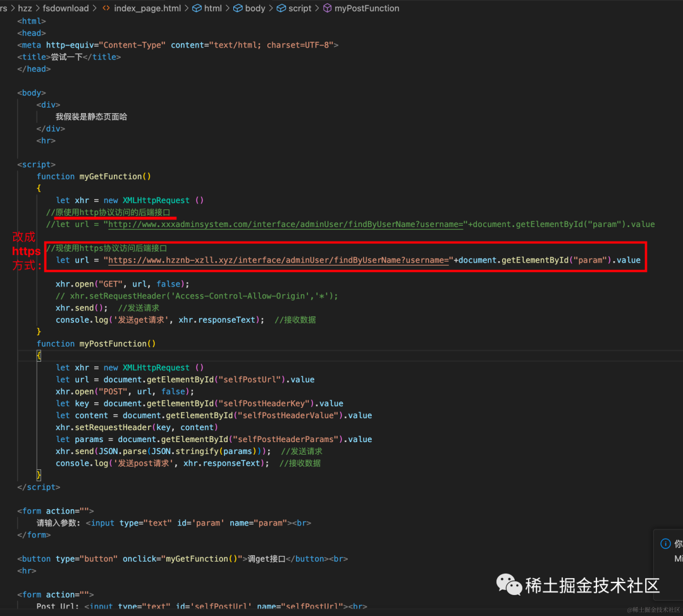Select the body breadcrumb segment
683x616 pixels.
tap(255, 8)
